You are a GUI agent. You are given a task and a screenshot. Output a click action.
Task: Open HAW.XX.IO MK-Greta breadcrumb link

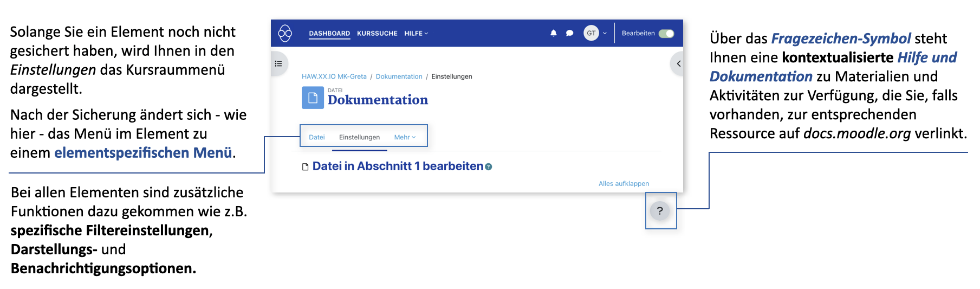334,76
